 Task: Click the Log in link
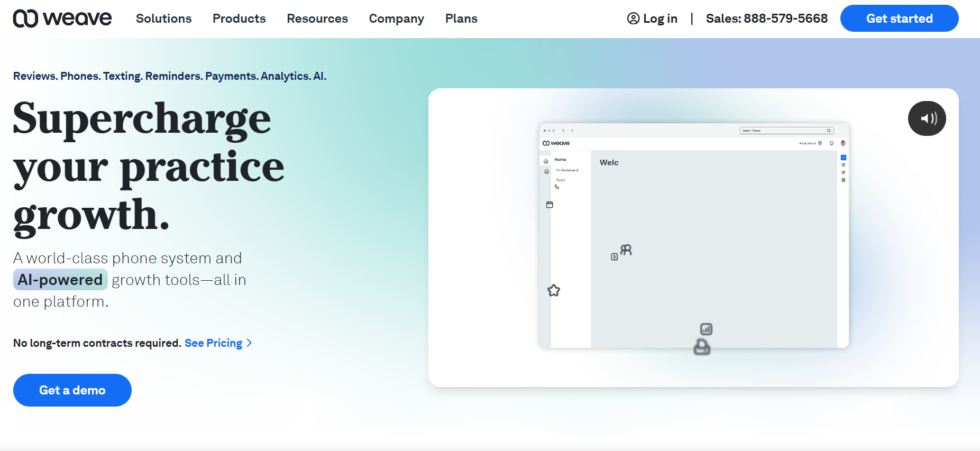pyautogui.click(x=652, y=19)
